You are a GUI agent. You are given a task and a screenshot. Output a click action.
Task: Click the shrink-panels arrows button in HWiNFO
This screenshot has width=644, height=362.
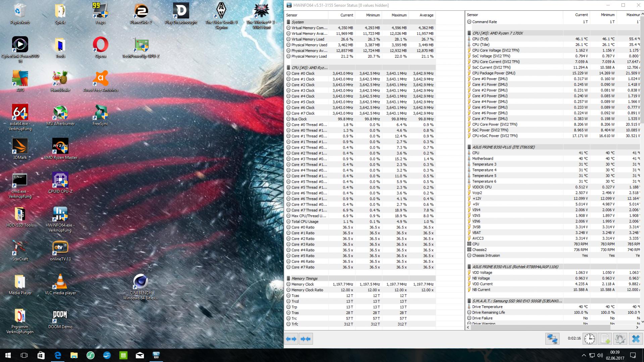pos(306,339)
